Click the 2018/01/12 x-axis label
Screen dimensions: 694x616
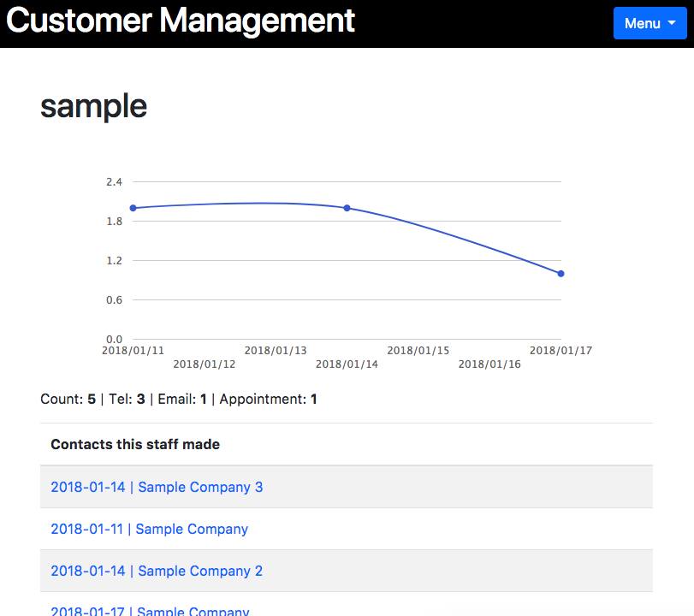(204, 364)
